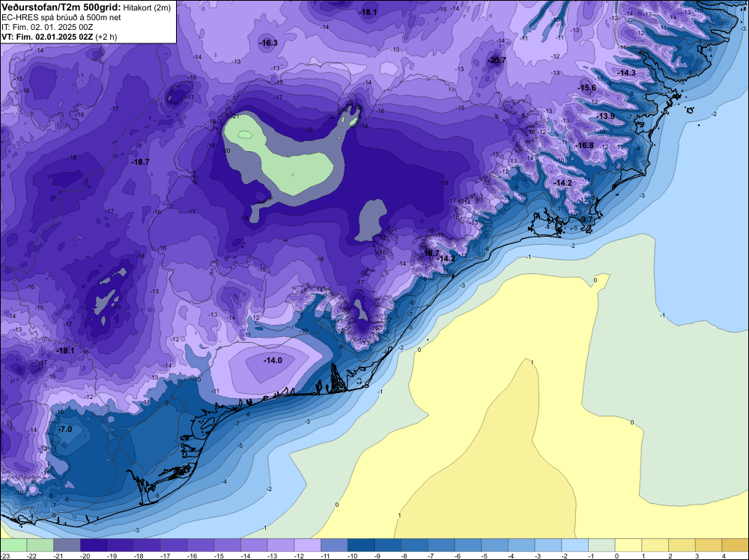This screenshot has height=560, width=749.
Task: Click the -20.7 temperature value on the map
Action: 497,60
